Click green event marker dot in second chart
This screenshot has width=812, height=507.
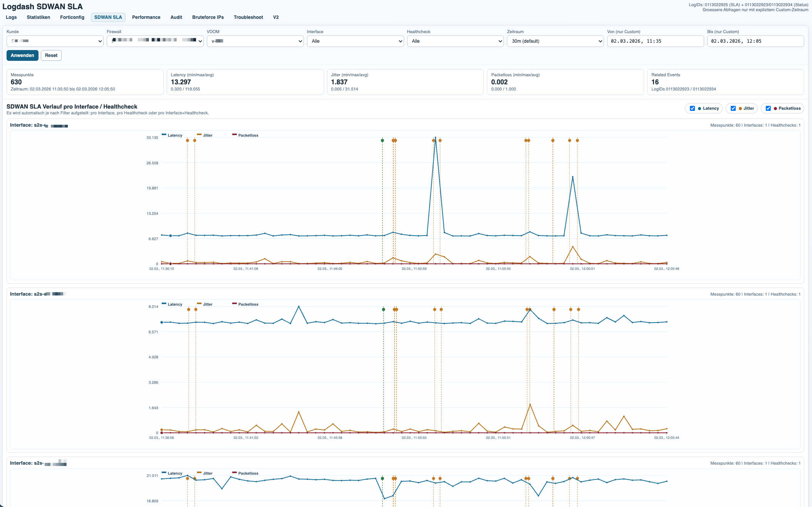[x=383, y=310]
